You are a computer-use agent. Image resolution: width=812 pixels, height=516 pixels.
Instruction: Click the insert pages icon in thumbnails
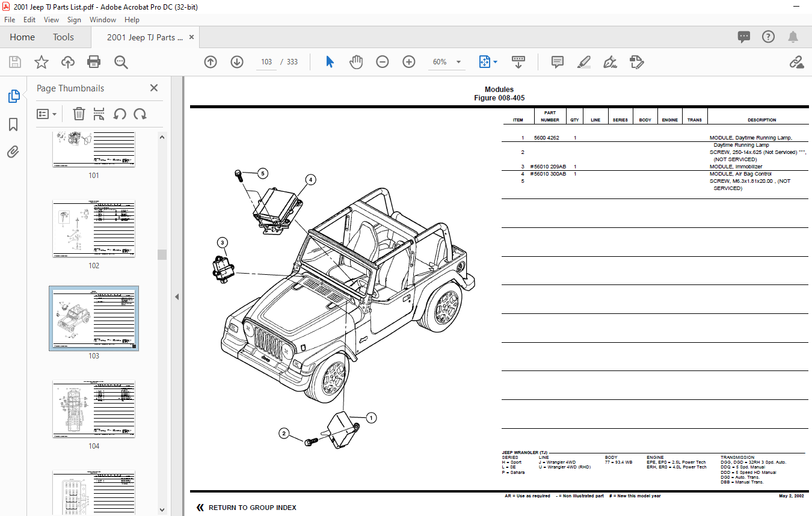pos(99,114)
